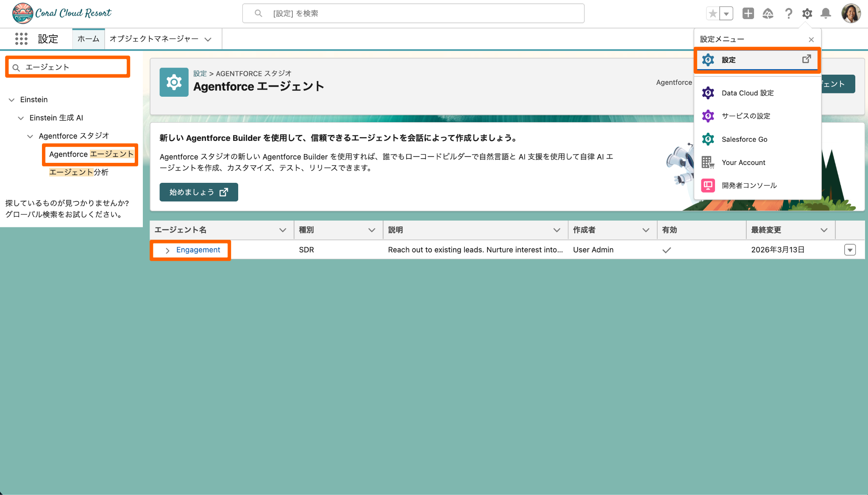
Task: Close the 設定メニュー panel
Action: coord(811,39)
